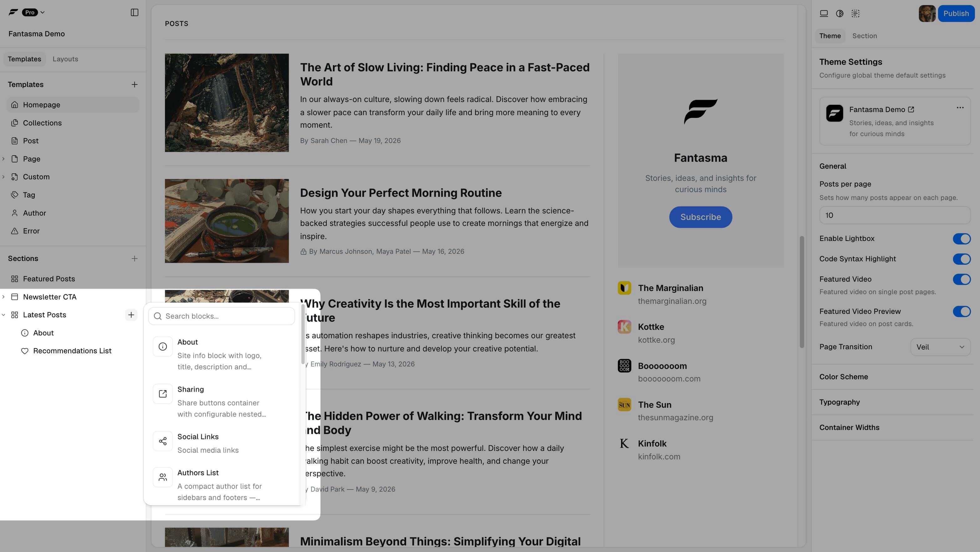Edit the Posts per page value field
Image resolution: width=980 pixels, height=552 pixels.
coord(895,215)
